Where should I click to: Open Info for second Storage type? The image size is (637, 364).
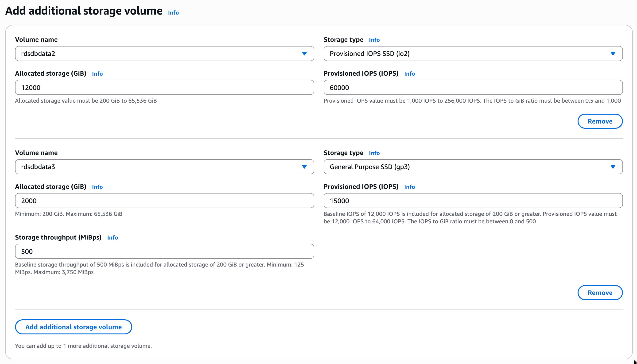pyautogui.click(x=374, y=153)
